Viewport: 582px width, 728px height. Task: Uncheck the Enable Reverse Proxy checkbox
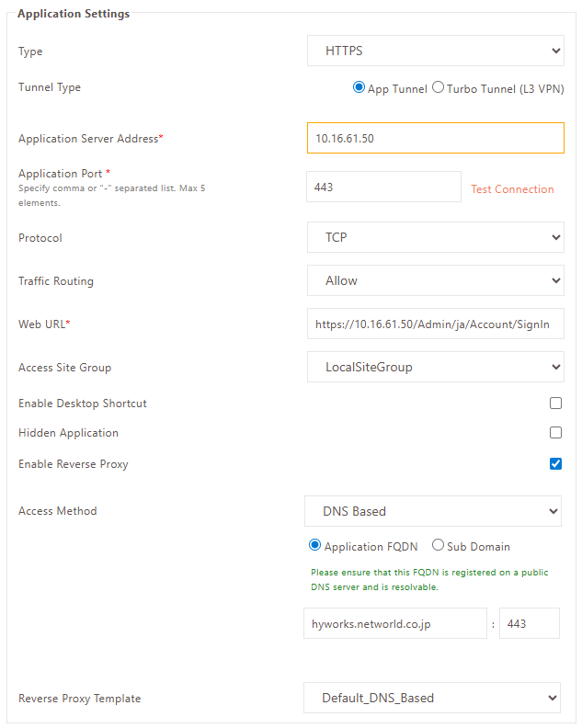(x=555, y=464)
